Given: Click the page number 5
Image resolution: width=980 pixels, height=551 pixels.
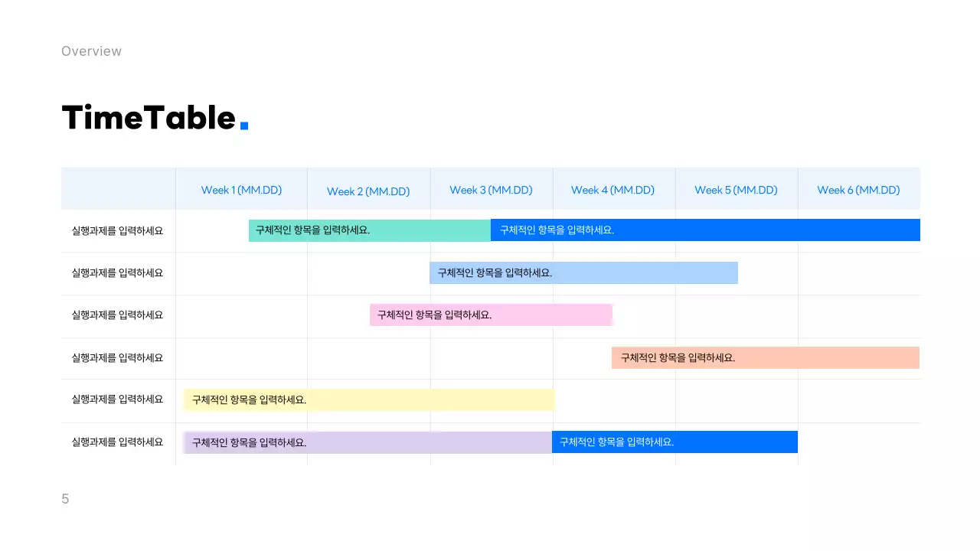Looking at the screenshot, I should point(65,499).
